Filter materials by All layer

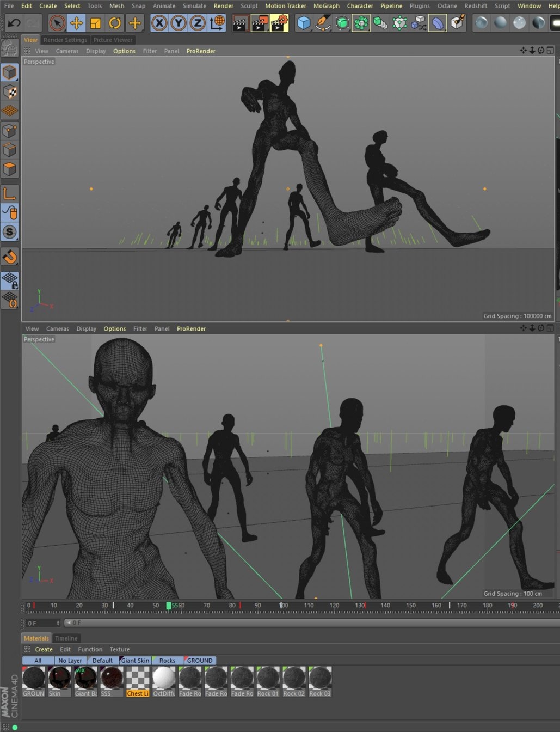(38, 661)
